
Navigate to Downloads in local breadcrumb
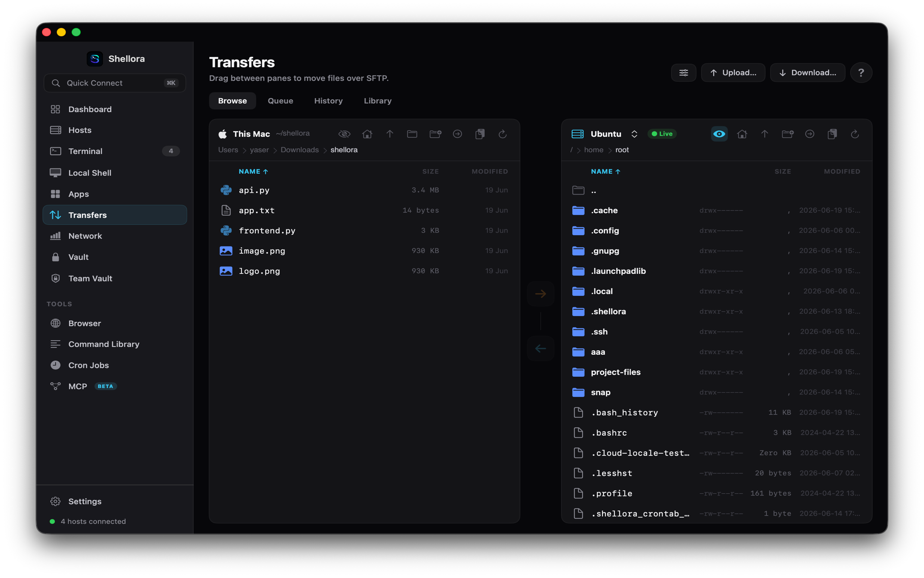tap(299, 150)
